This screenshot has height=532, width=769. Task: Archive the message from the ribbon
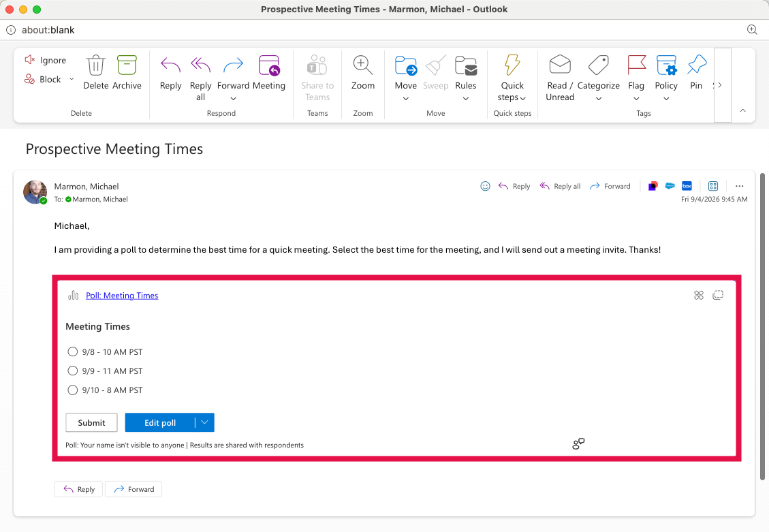point(127,65)
